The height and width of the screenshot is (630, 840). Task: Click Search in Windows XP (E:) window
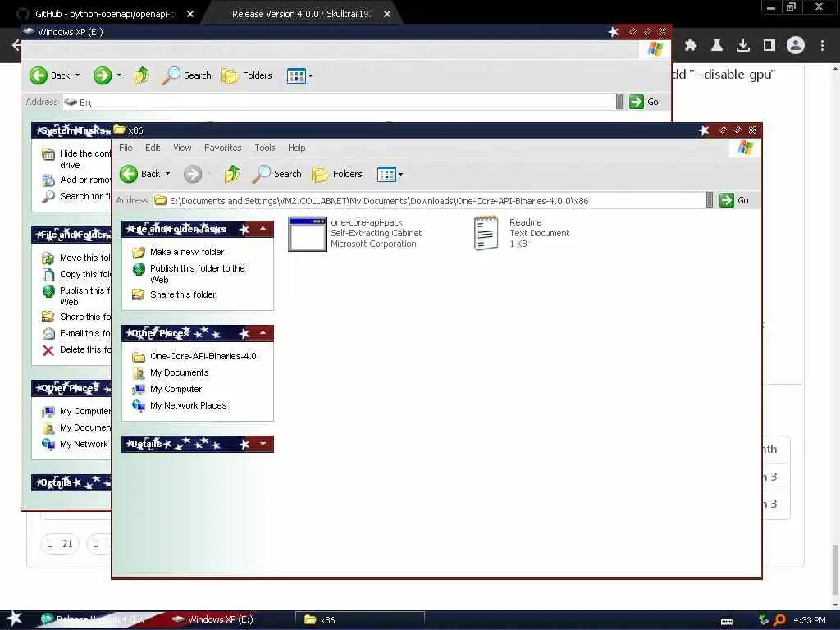point(187,75)
